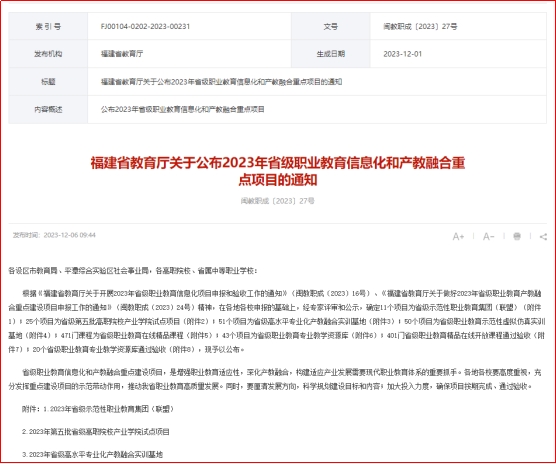The width and height of the screenshot is (556, 464).
Task: Click document number 闽教职成〔2023〕27号 in table
Action: point(420,27)
